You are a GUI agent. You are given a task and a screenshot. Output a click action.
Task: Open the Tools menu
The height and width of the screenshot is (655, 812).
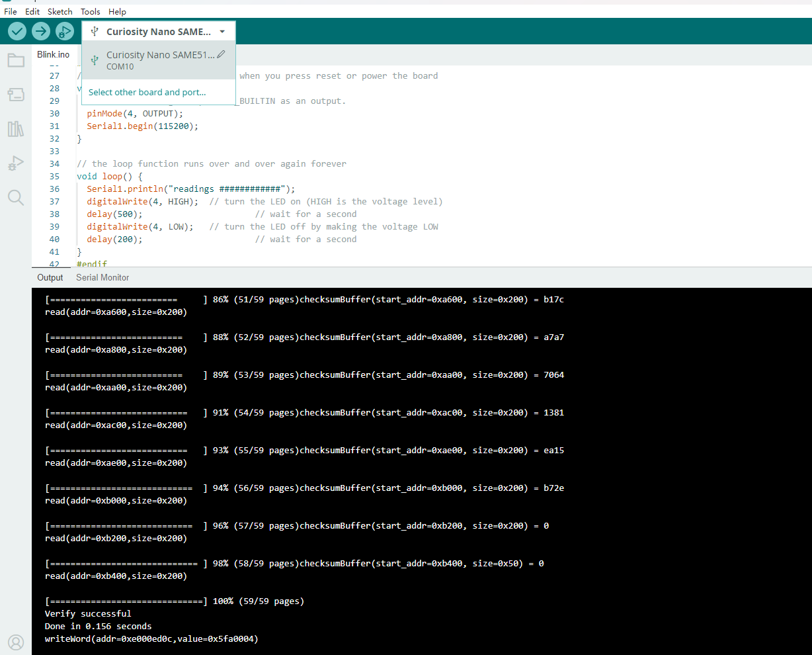point(91,11)
